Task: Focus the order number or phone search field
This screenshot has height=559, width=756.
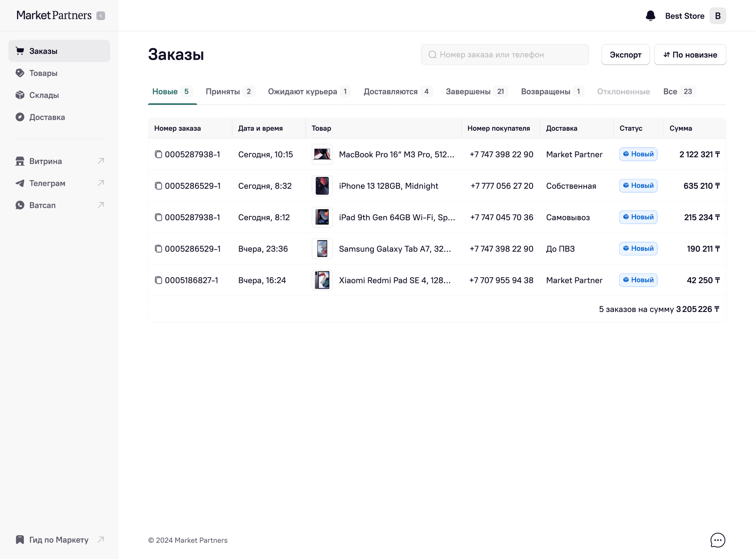Action: [505, 55]
